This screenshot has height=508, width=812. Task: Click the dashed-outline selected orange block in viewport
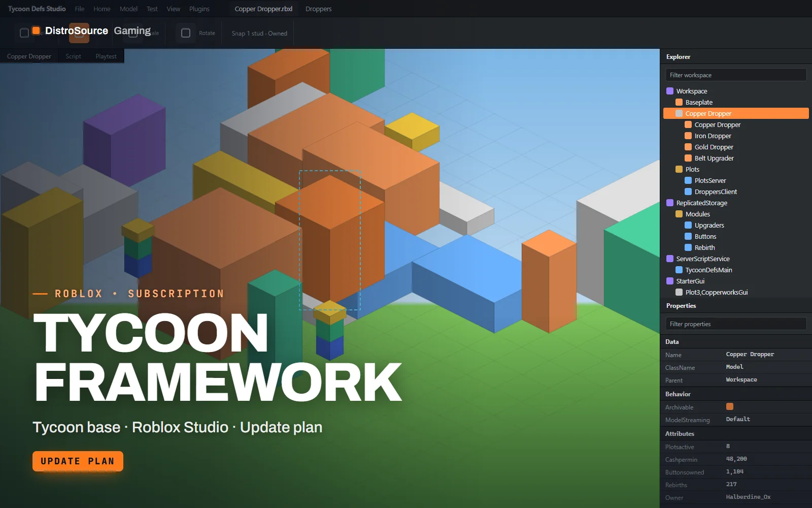tap(330, 240)
